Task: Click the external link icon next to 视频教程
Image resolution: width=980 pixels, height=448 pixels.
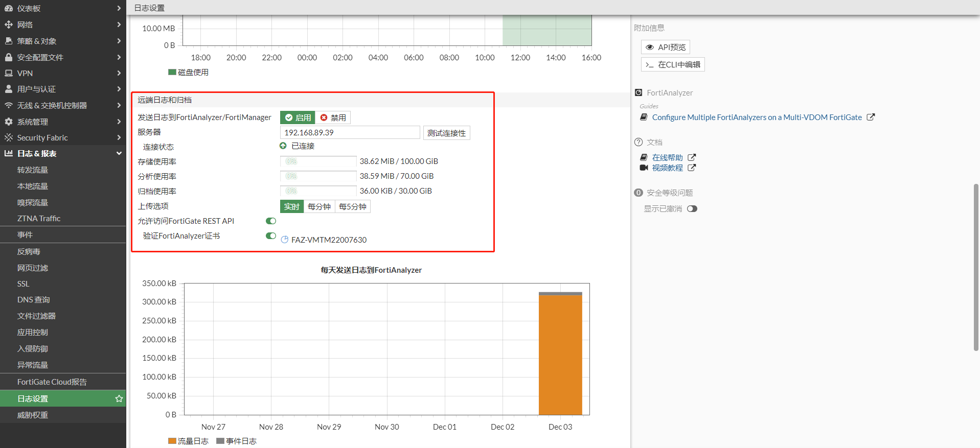Action: 692,168
